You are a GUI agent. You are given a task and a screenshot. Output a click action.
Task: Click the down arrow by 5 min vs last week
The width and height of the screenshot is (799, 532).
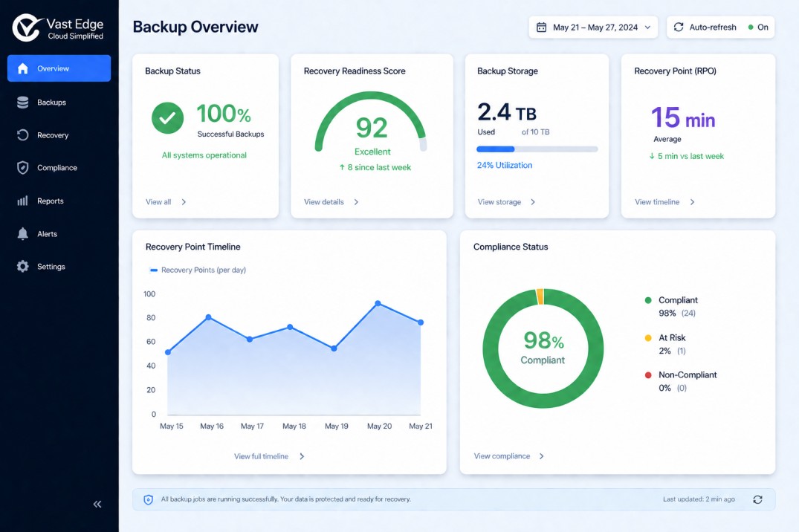click(x=652, y=156)
